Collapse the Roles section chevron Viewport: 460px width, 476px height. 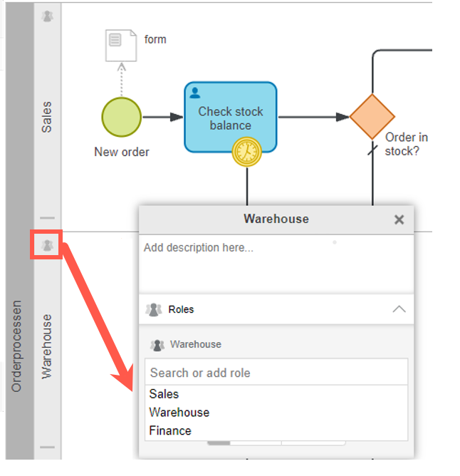(399, 309)
